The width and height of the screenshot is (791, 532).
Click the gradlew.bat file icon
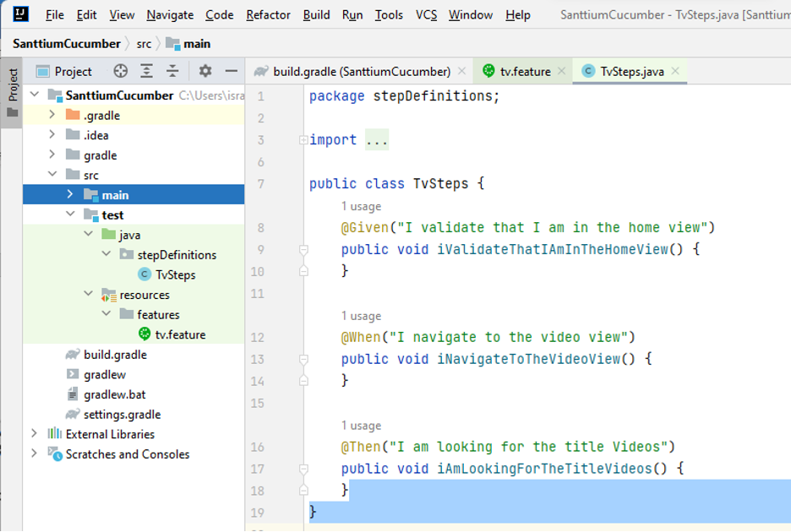click(x=73, y=394)
